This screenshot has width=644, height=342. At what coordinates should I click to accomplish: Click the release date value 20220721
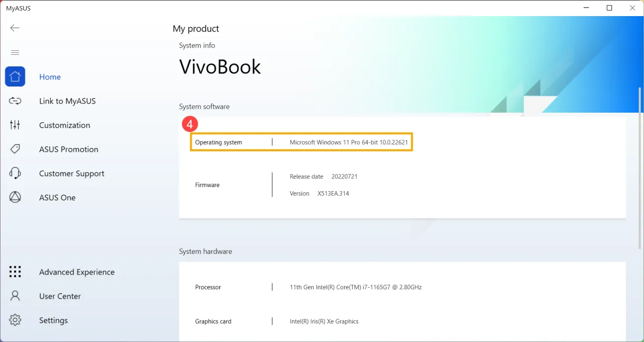(x=345, y=177)
